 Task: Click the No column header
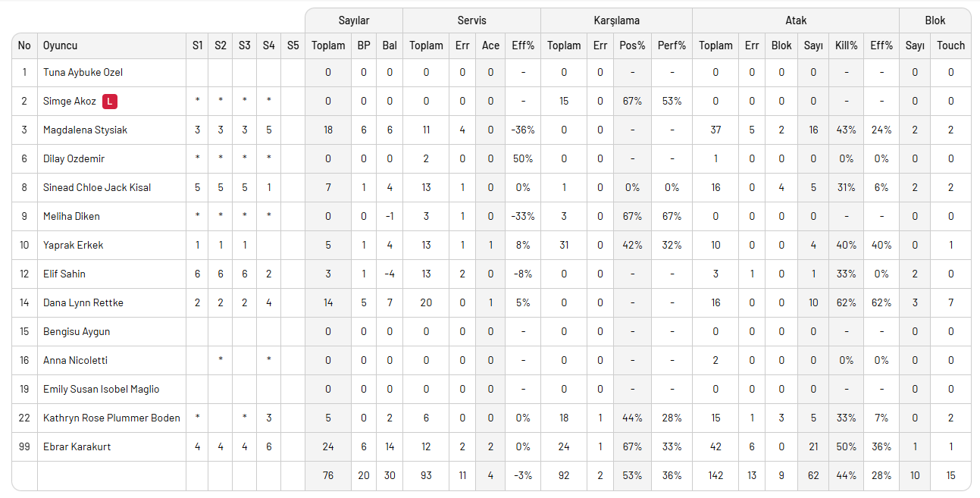(x=24, y=45)
